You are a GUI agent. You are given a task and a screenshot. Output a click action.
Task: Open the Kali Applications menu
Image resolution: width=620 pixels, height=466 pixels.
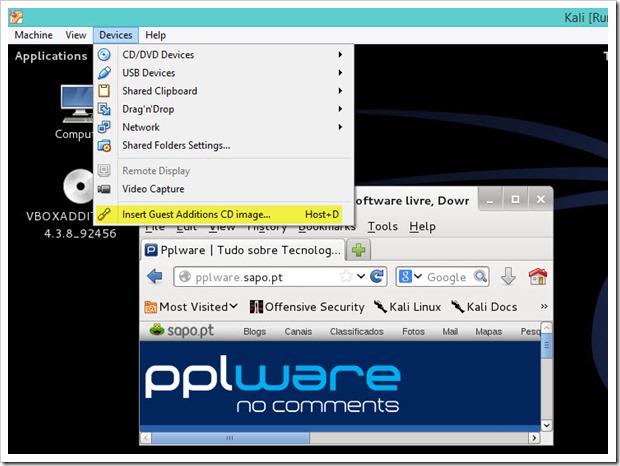pyautogui.click(x=51, y=56)
